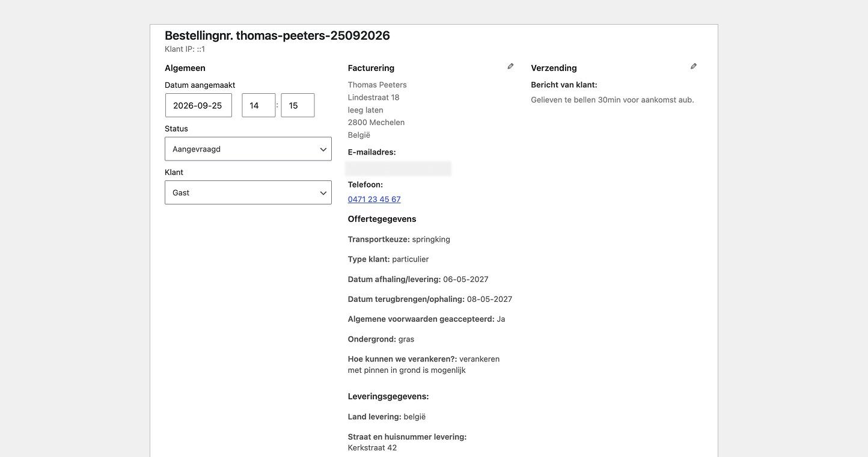Click the Type klant value particulier
The width and height of the screenshot is (868, 457).
click(x=411, y=259)
